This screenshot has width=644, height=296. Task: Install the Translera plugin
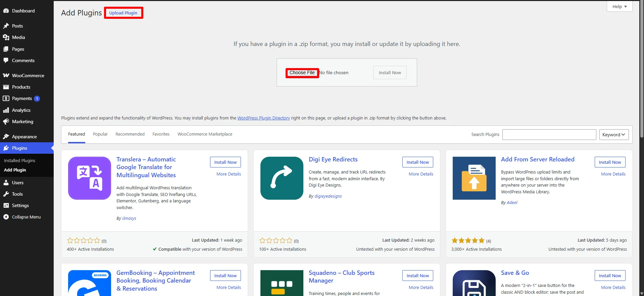click(226, 162)
